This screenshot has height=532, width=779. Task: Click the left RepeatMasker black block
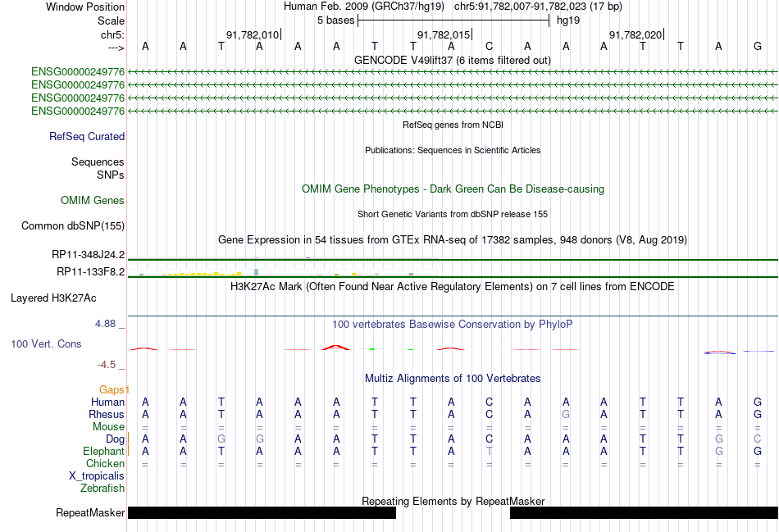pyautogui.click(x=262, y=512)
